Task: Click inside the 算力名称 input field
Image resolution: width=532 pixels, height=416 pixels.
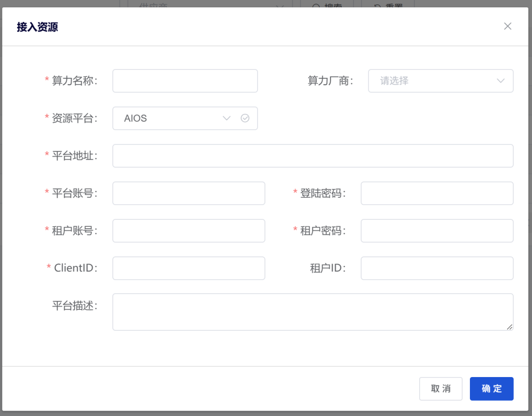Action: click(x=185, y=81)
